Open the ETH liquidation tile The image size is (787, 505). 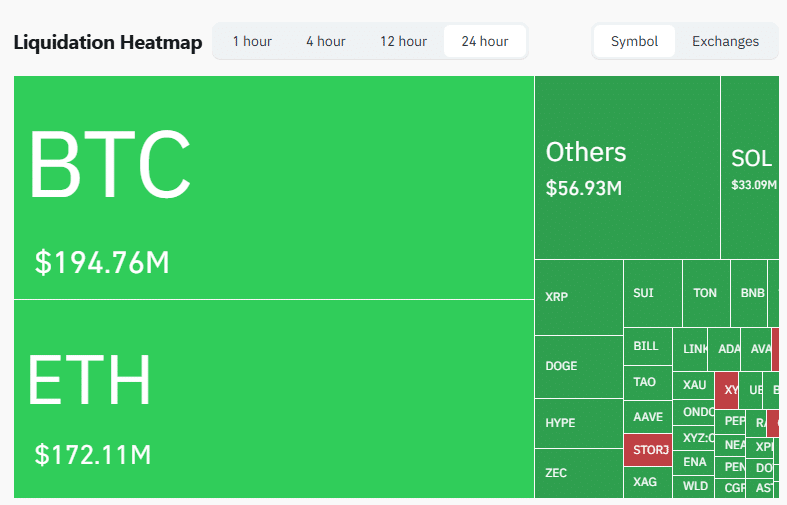tap(274, 399)
